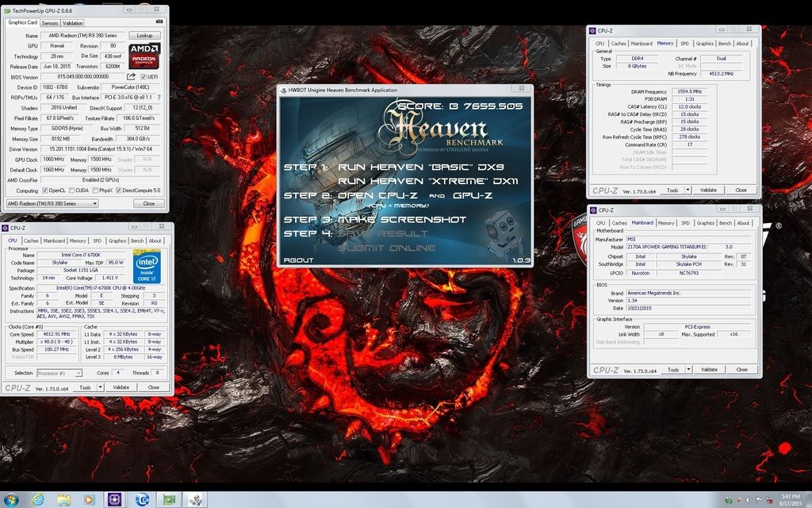The height and width of the screenshot is (508, 812).
Task: Toggle the UEFI checkbox in GPU-Z
Action: pyautogui.click(x=143, y=76)
